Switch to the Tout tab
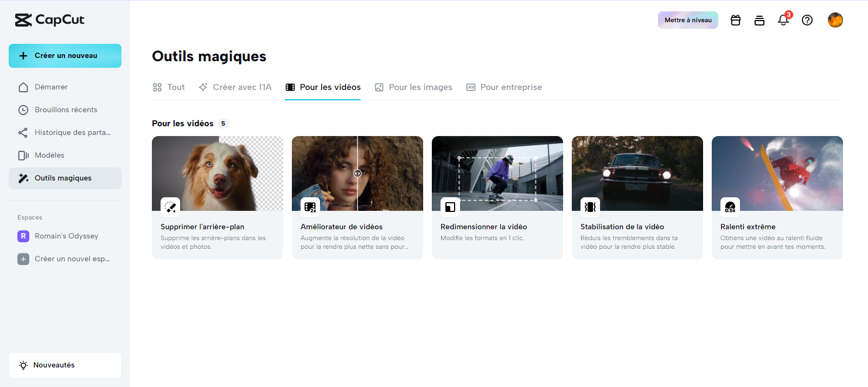Viewport: 868px width, 387px height. (169, 87)
